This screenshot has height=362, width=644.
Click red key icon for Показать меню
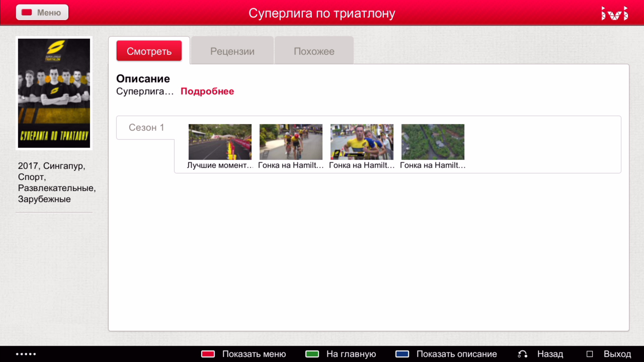[208, 354]
